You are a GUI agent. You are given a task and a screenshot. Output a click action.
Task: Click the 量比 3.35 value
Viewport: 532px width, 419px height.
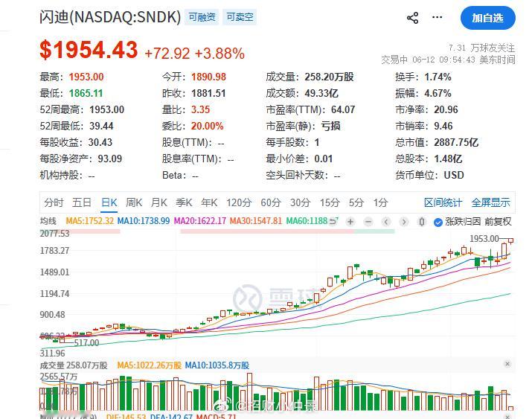200,109
